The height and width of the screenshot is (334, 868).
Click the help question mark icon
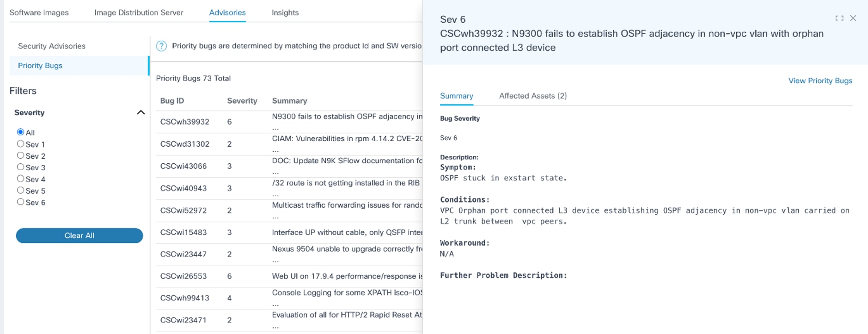161,46
